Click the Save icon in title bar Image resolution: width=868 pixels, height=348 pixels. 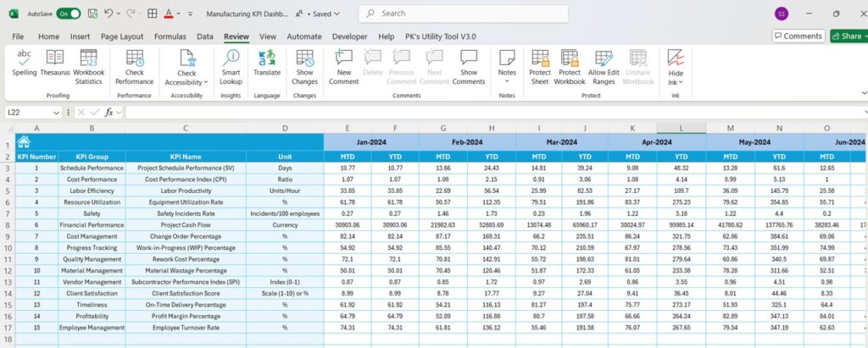click(93, 14)
